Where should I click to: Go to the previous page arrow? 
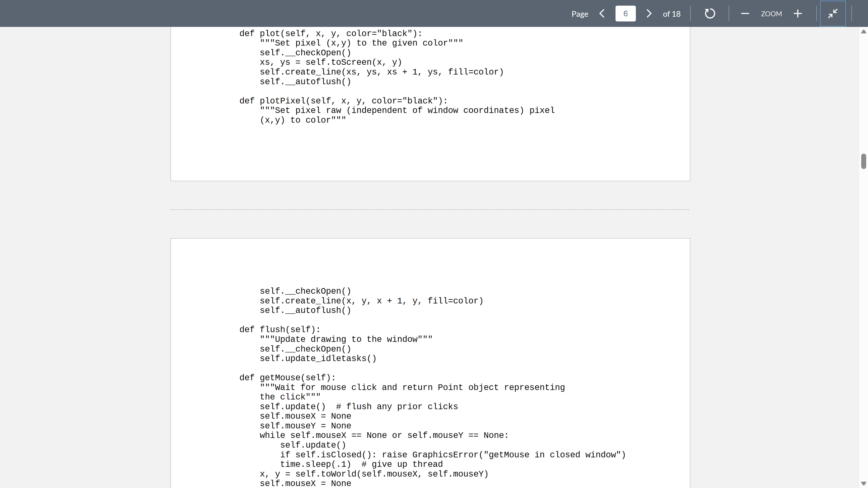click(602, 14)
